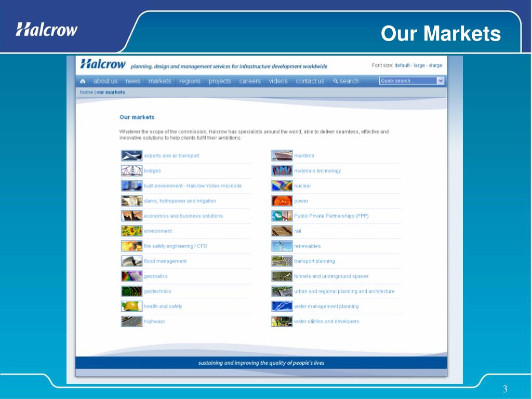The height and width of the screenshot is (399, 532).
Task: Click the rail tracks icon
Action: click(x=282, y=231)
